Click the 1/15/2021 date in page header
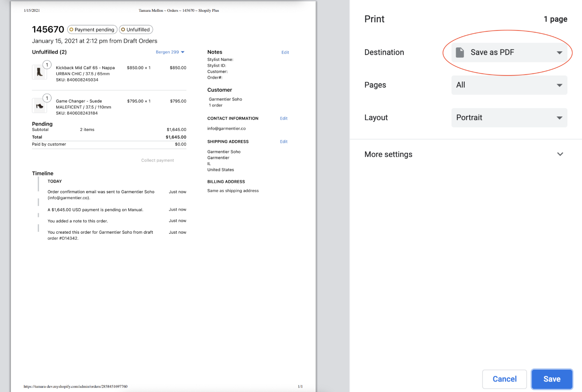Screen dimensions: 582x392 click(x=32, y=10)
